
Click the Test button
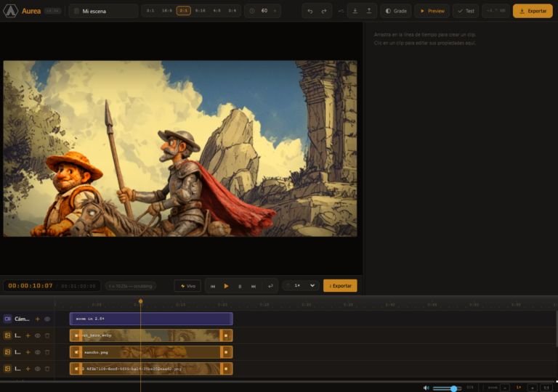click(x=466, y=11)
